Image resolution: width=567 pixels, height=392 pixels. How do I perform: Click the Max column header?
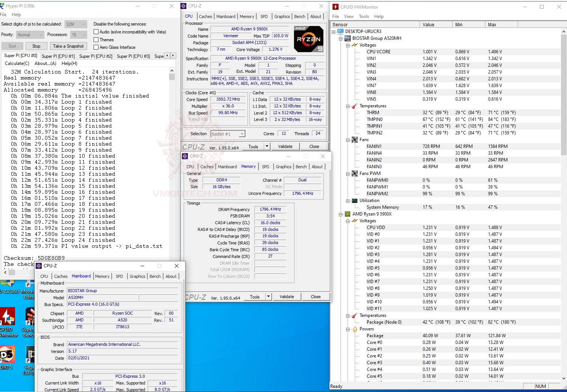click(502, 25)
